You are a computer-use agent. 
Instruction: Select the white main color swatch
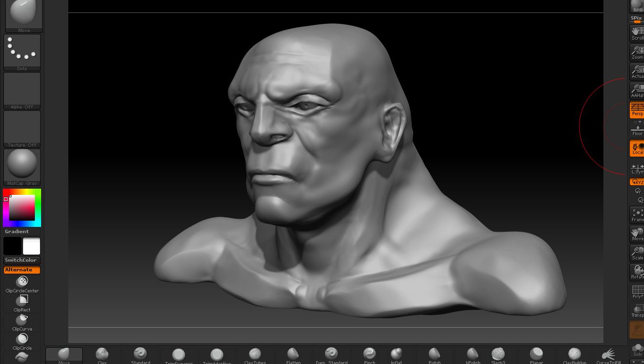pos(32,246)
